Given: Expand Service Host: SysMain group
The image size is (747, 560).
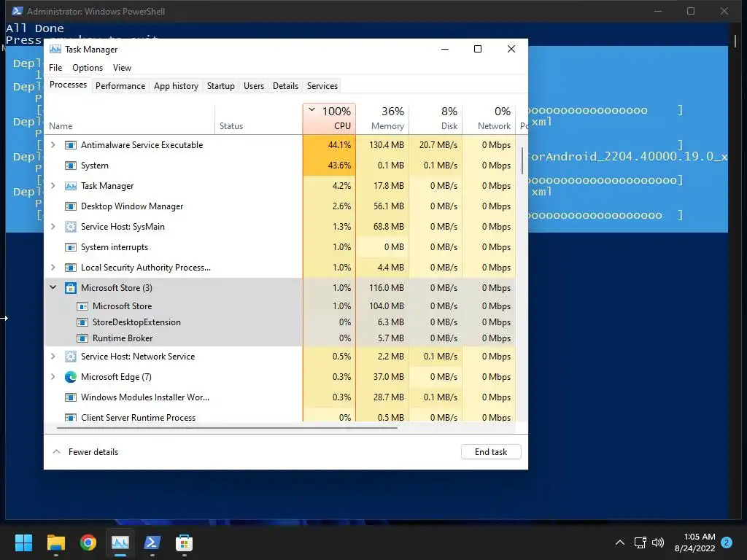Looking at the screenshot, I should click(53, 227).
